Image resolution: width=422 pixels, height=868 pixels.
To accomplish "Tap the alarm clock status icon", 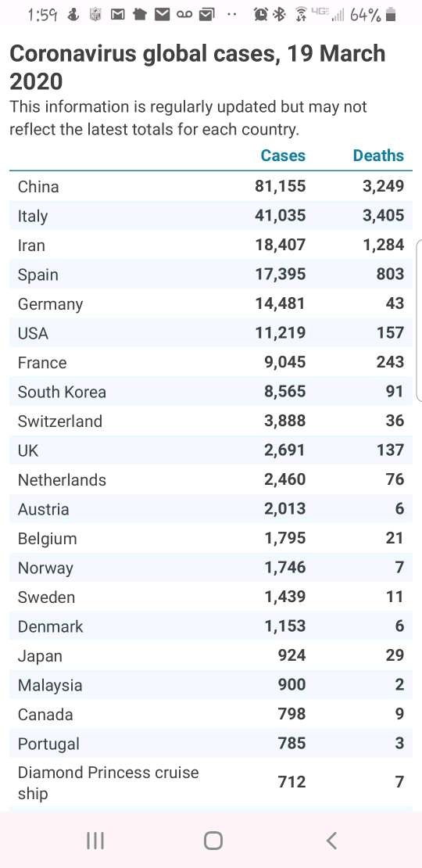I will 260,15.
